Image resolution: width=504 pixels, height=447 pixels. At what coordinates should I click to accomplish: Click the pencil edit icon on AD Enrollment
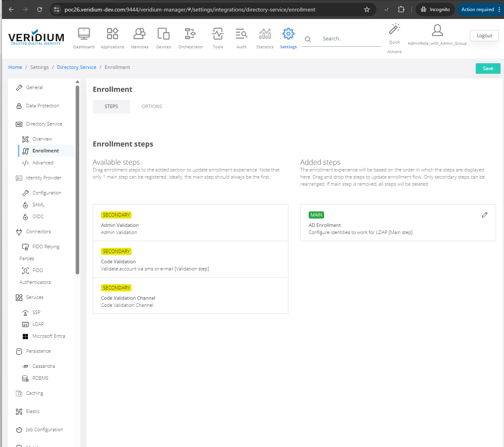pos(485,215)
